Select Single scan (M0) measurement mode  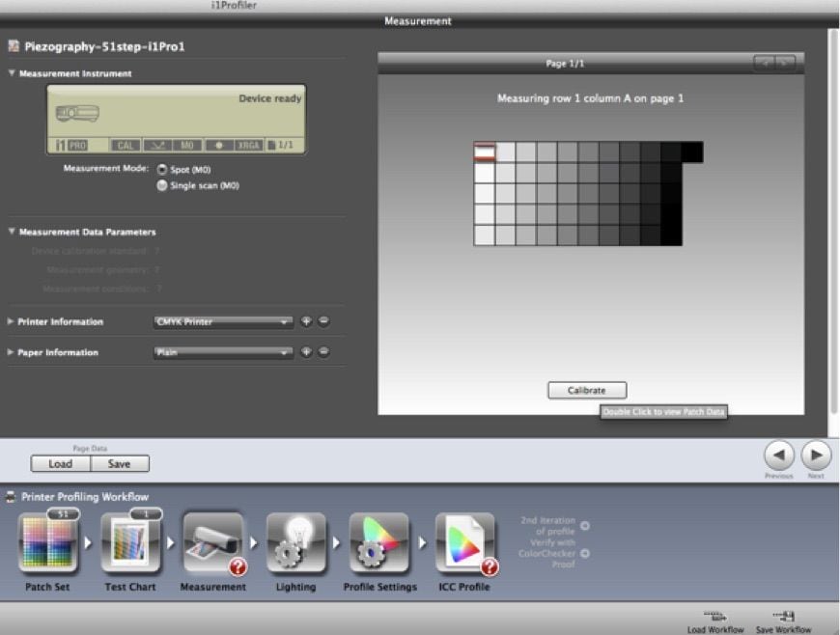pyautogui.click(x=162, y=186)
